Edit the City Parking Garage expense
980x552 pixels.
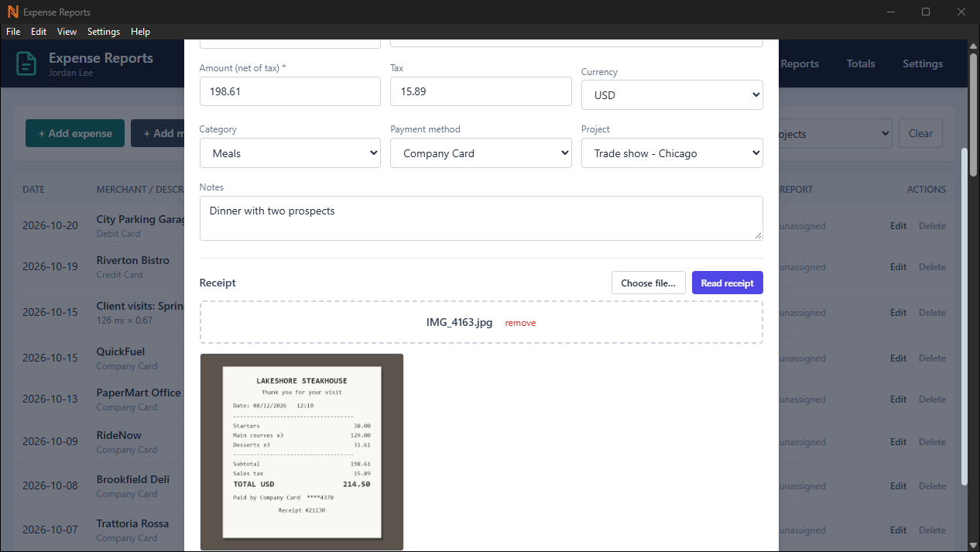click(898, 226)
